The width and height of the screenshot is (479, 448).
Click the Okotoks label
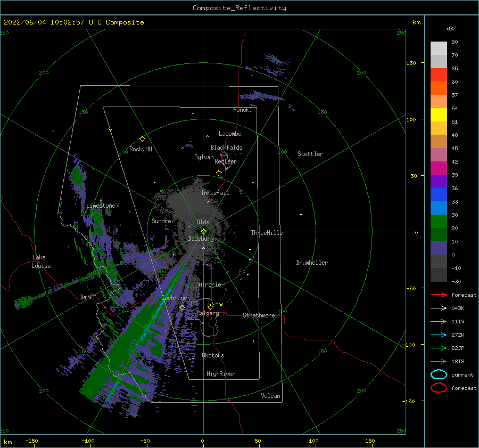(x=213, y=355)
